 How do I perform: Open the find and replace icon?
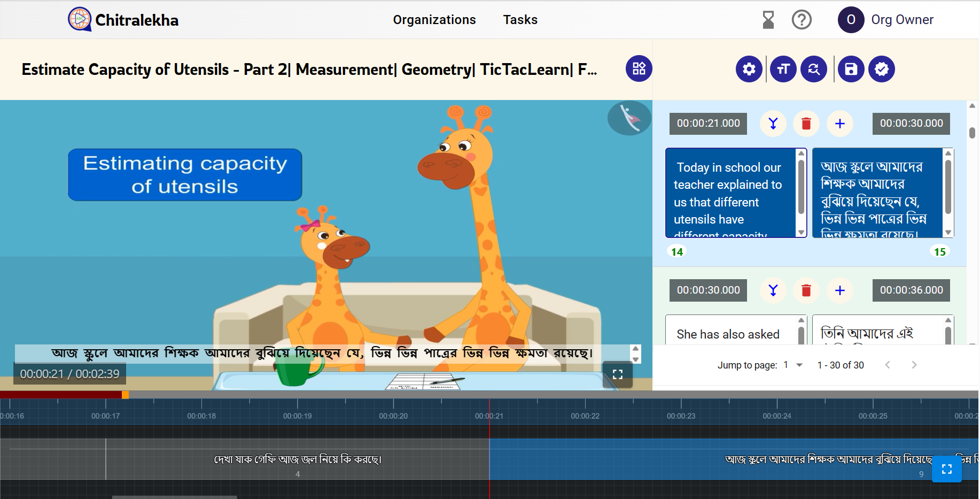(813, 69)
